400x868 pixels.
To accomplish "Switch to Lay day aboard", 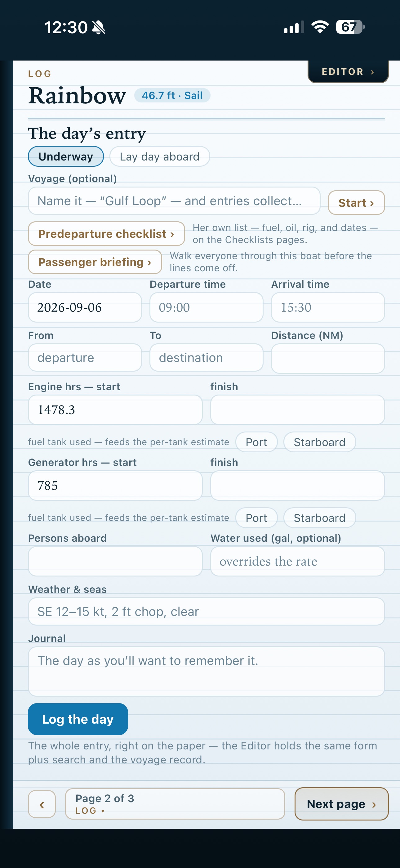I will 160,156.
